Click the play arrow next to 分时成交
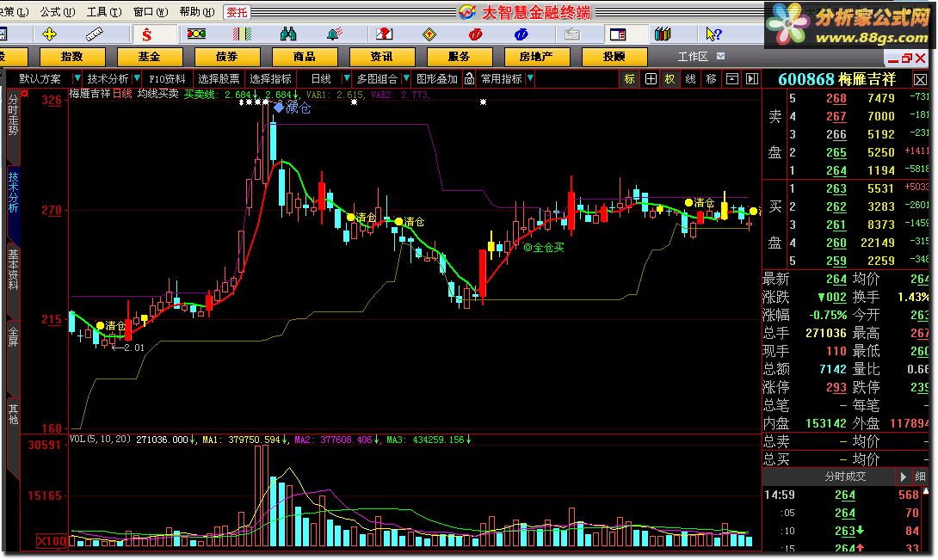 point(904,477)
